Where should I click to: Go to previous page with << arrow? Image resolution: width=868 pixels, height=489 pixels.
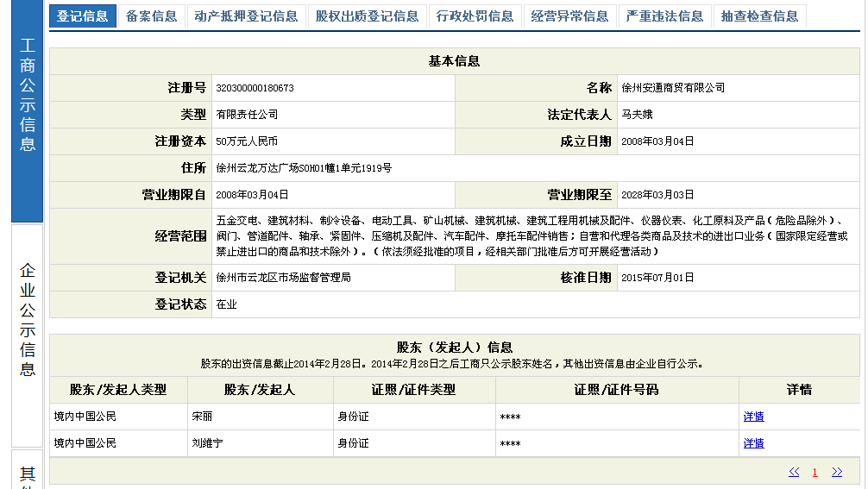(794, 472)
